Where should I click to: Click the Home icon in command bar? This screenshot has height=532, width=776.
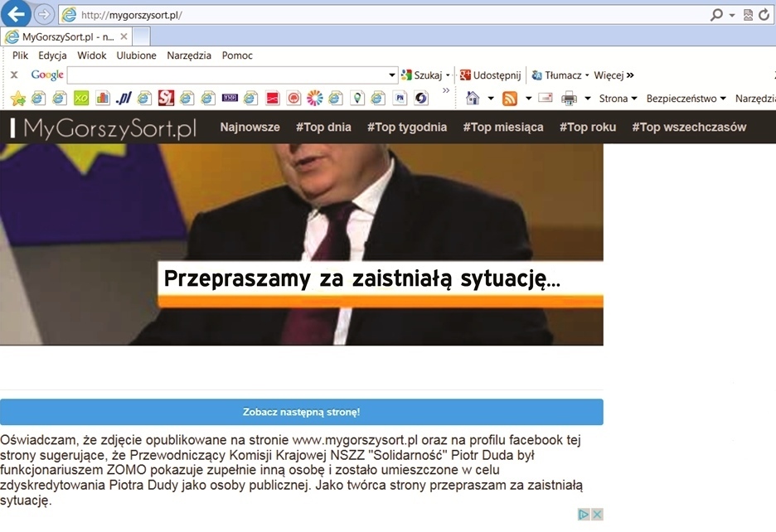point(473,99)
